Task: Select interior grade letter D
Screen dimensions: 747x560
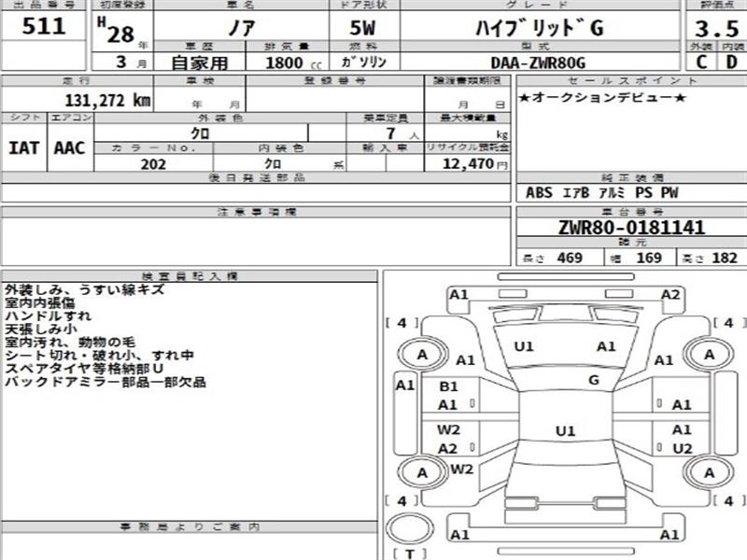Action: pos(731,62)
